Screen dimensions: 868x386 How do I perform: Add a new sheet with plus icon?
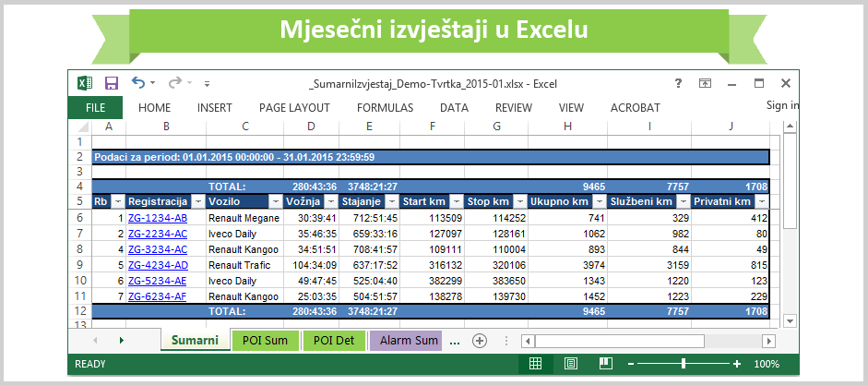click(x=480, y=341)
